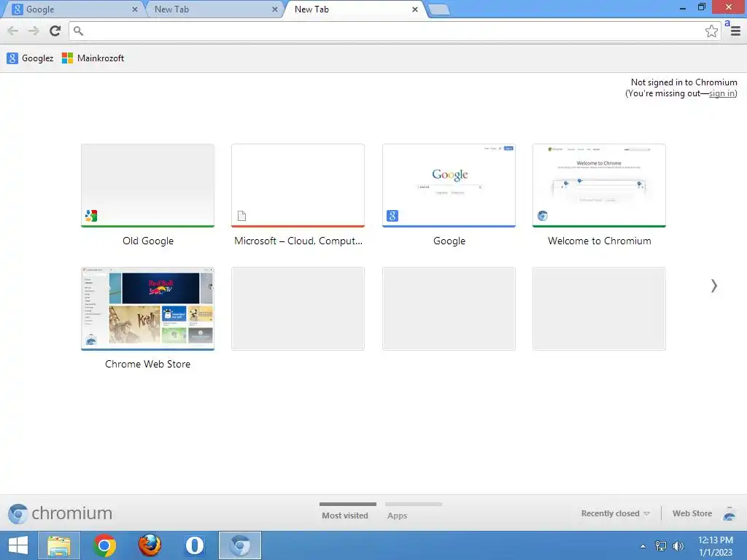Viewport: 747px width, 560px height.
Task: Click the Old Google favicon
Action: (91, 216)
